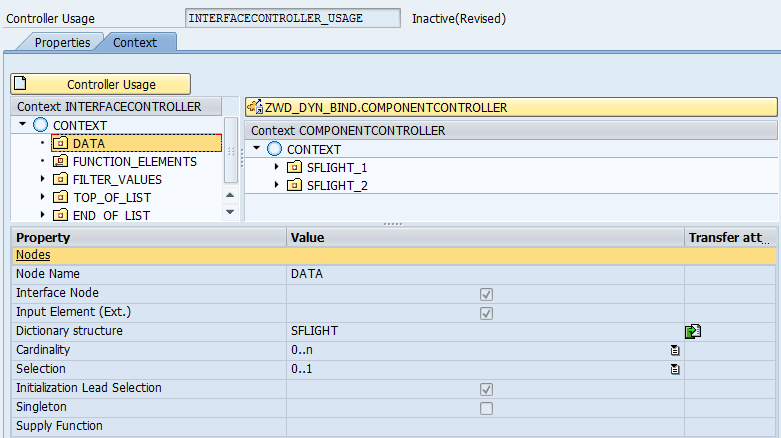Click the Node Name value DATA
781x438 pixels.
[307, 274]
